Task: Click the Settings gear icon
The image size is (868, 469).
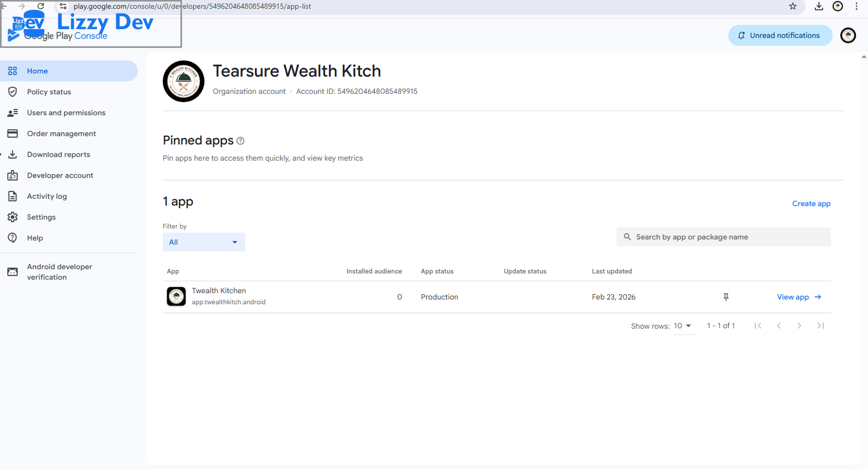Action: tap(12, 217)
